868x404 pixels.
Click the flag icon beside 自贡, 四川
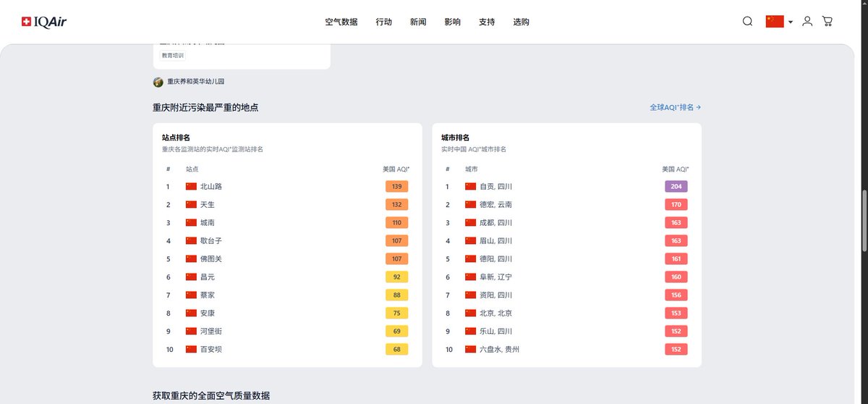click(x=470, y=186)
